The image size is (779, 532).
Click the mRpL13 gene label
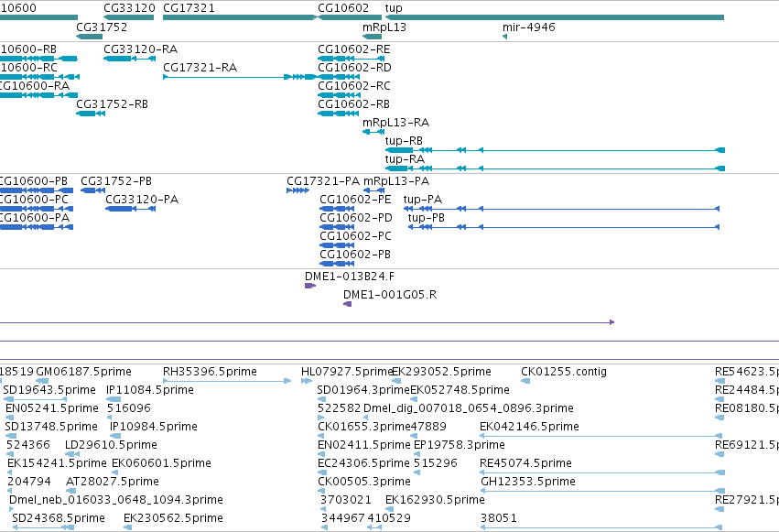pyautogui.click(x=384, y=27)
